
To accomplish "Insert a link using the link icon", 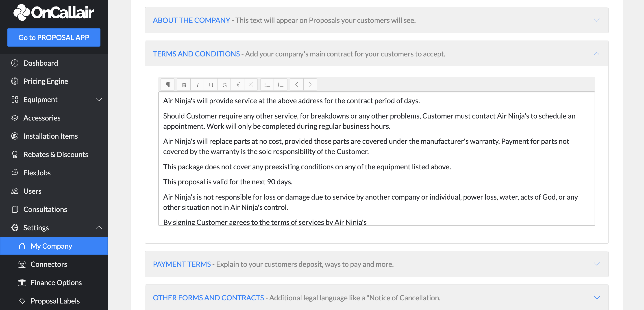I will (238, 85).
